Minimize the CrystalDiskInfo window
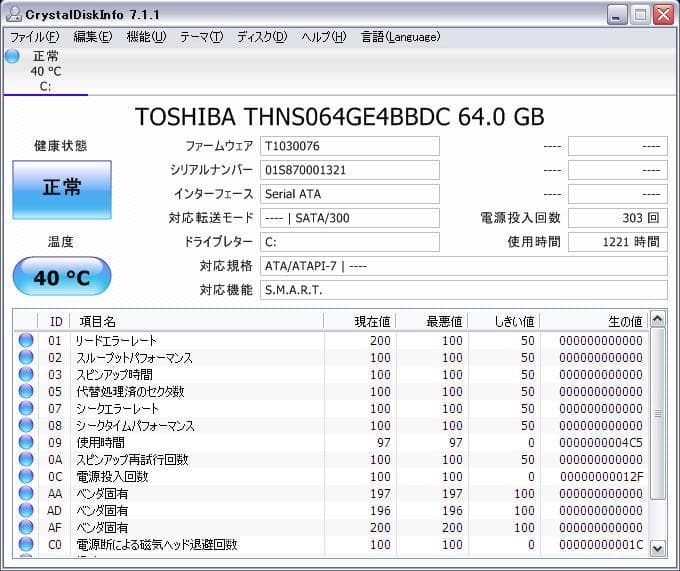 point(617,15)
